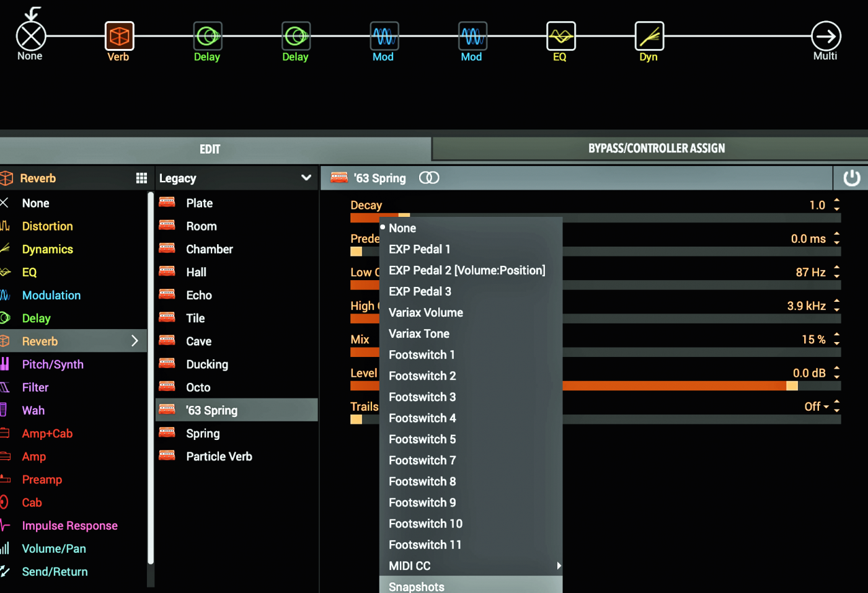This screenshot has height=593, width=868.
Task: Click the Hall reverb model icon
Action: [x=167, y=271]
